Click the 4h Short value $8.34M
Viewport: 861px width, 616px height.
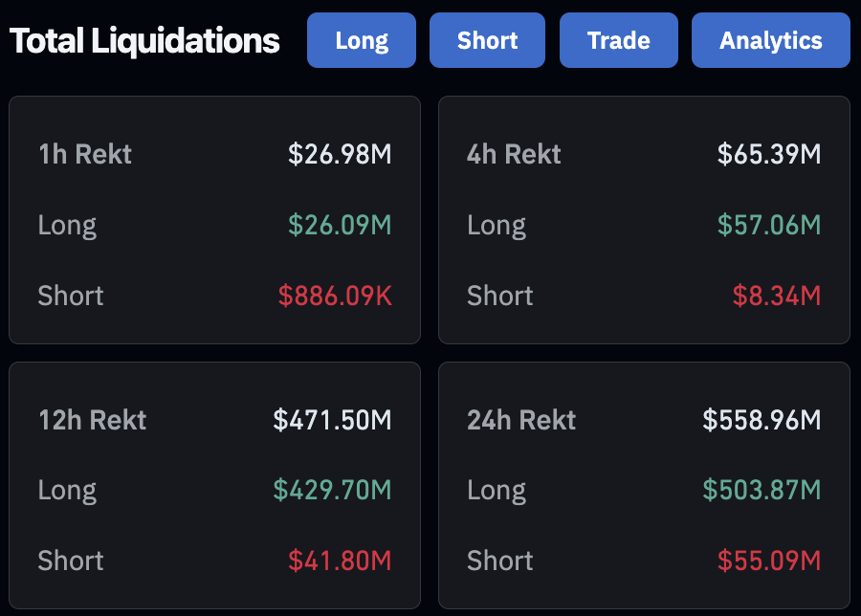pyautogui.click(x=777, y=296)
